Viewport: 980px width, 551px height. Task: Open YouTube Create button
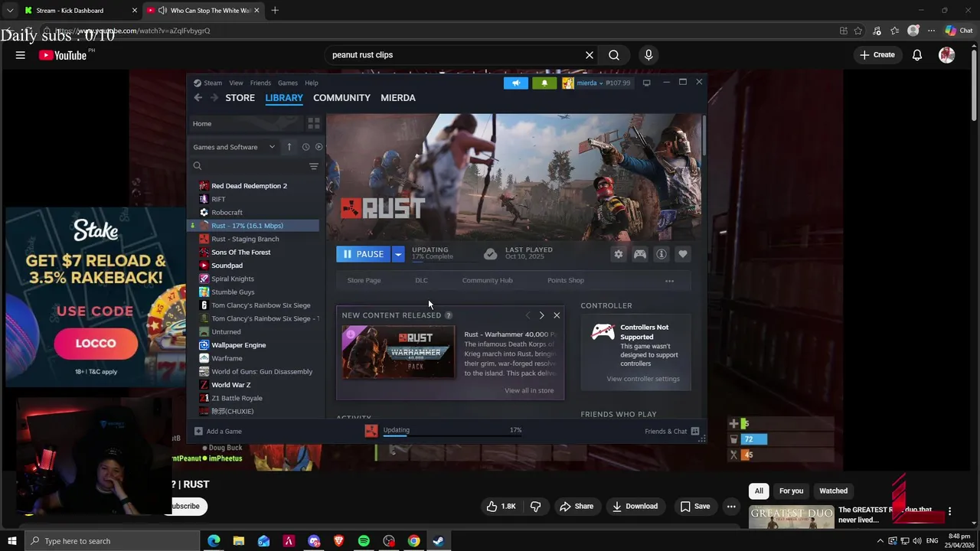[877, 55]
